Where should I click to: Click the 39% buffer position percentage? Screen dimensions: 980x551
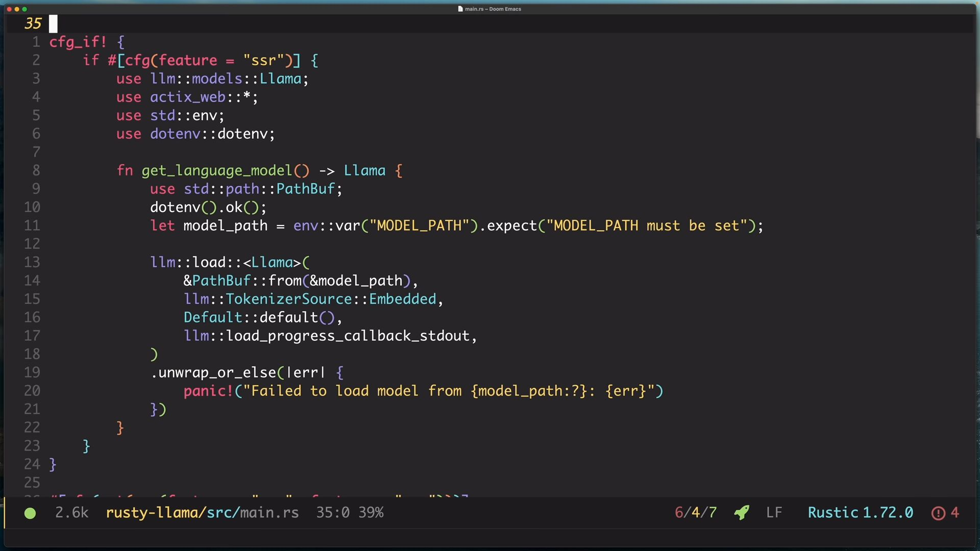pyautogui.click(x=371, y=512)
